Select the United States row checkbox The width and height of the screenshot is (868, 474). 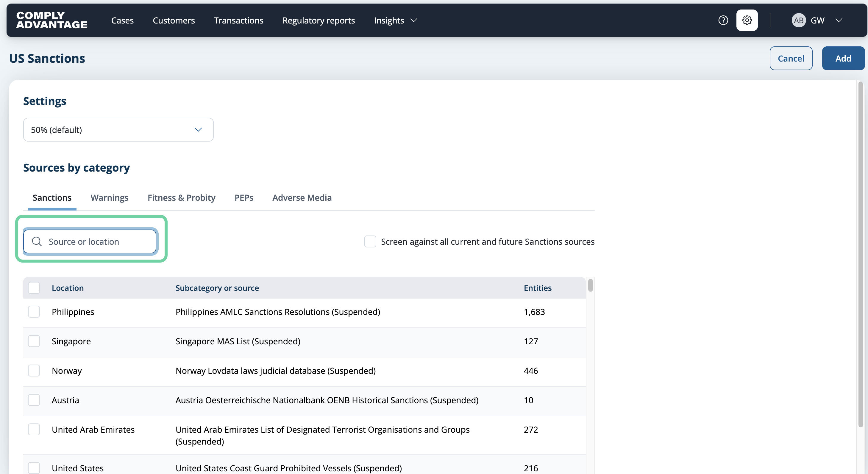(x=34, y=468)
